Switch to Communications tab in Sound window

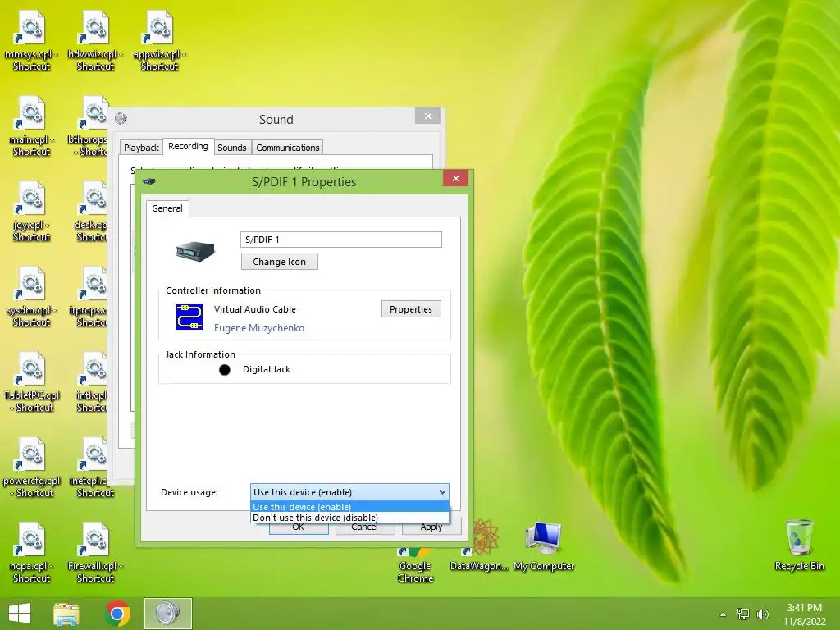[288, 148]
